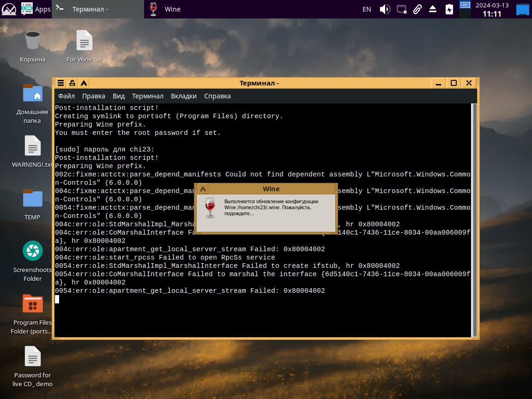This screenshot has width=532, height=399.
Task: Open the Apps launcher menu
Action: click(x=36, y=9)
